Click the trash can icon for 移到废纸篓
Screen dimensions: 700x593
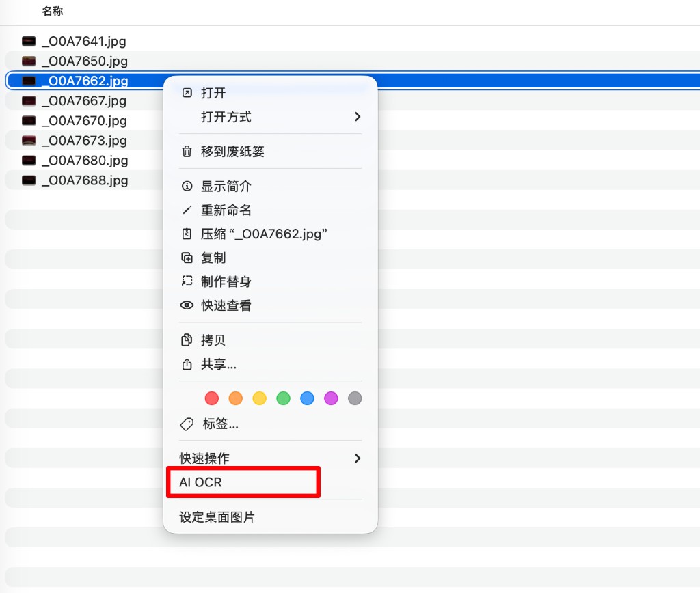pyautogui.click(x=187, y=152)
